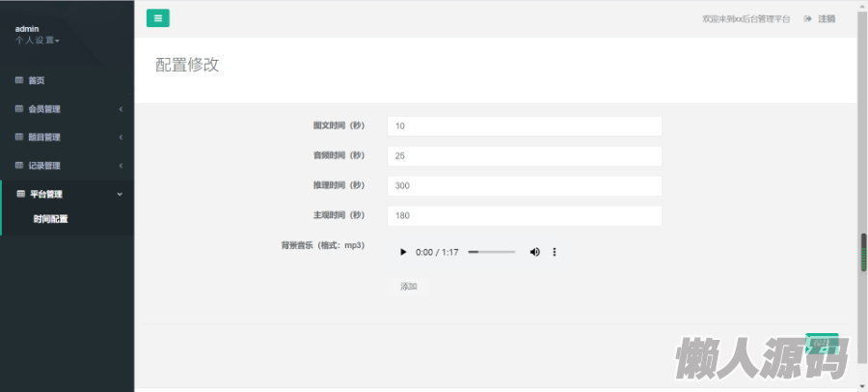This screenshot has width=868, height=392.
Task: Click the grid icon beside 题目管理
Action: point(19,137)
